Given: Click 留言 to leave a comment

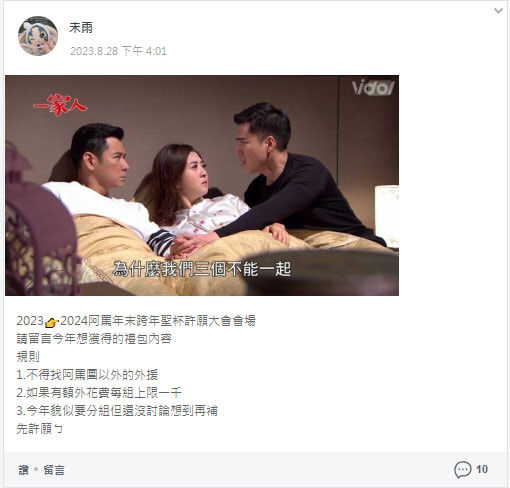Looking at the screenshot, I should pyautogui.click(x=54, y=470).
